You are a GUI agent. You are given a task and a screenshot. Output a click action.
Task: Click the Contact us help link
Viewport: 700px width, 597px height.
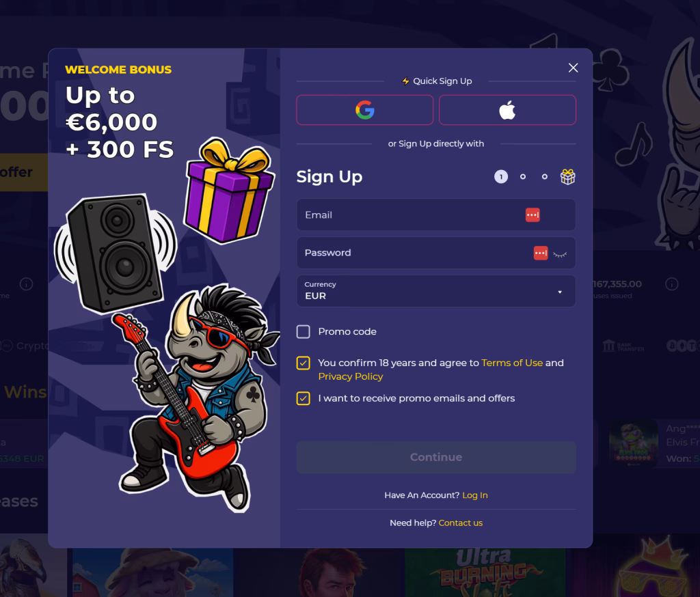460,523
